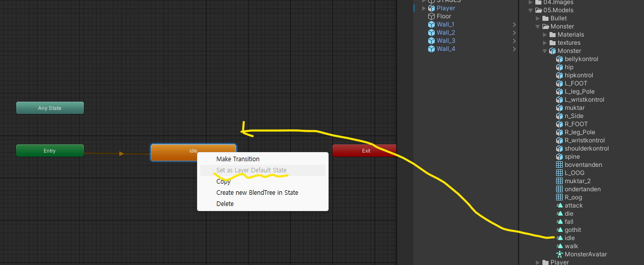Select the R_FOOT label
Screen dimensions: 644x265
pos(576,124)
